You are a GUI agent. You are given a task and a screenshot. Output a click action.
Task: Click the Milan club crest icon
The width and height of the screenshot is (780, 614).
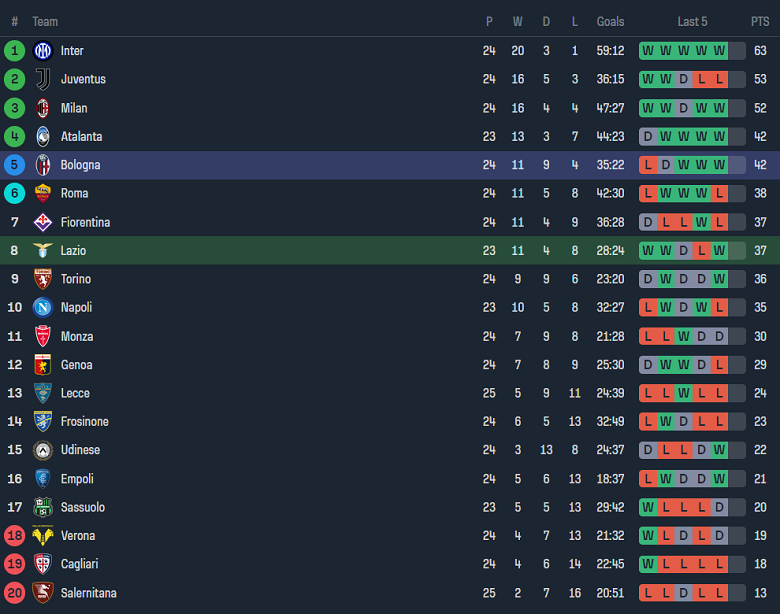[x=43, y=108]
